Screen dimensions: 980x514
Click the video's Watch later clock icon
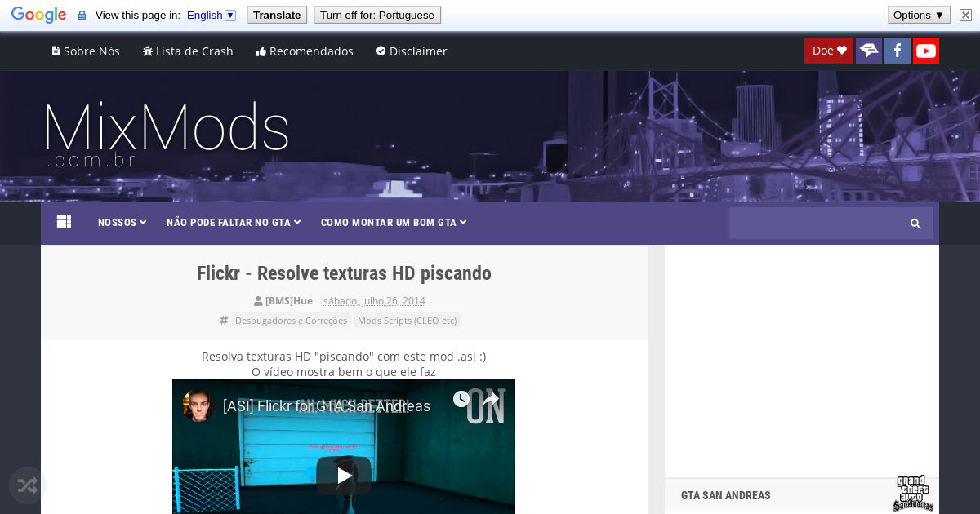(x=461, y=399)
